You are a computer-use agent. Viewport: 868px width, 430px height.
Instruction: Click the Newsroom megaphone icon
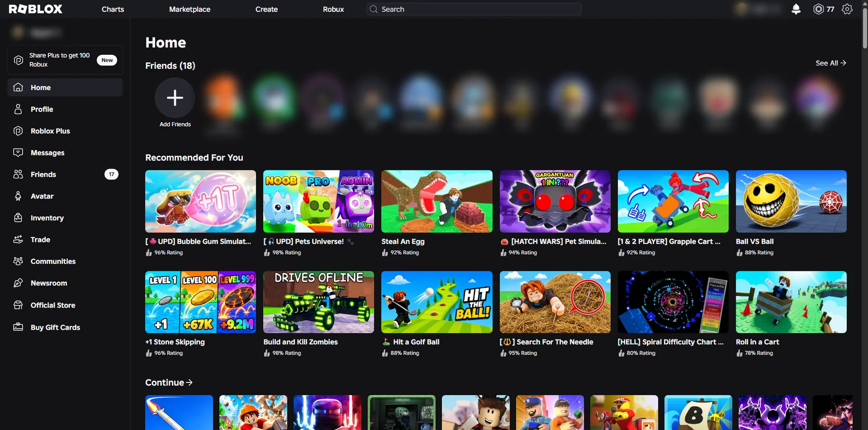click(18, 283)
